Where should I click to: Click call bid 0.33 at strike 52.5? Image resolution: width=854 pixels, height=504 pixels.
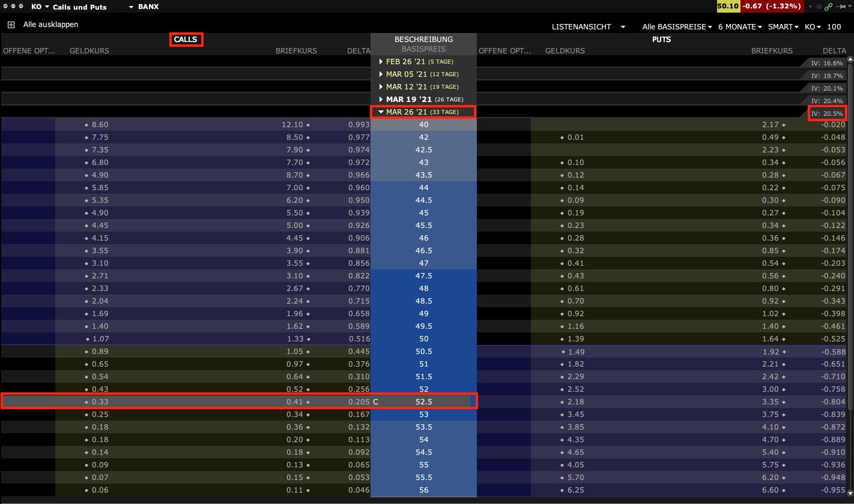coord(100,402)
